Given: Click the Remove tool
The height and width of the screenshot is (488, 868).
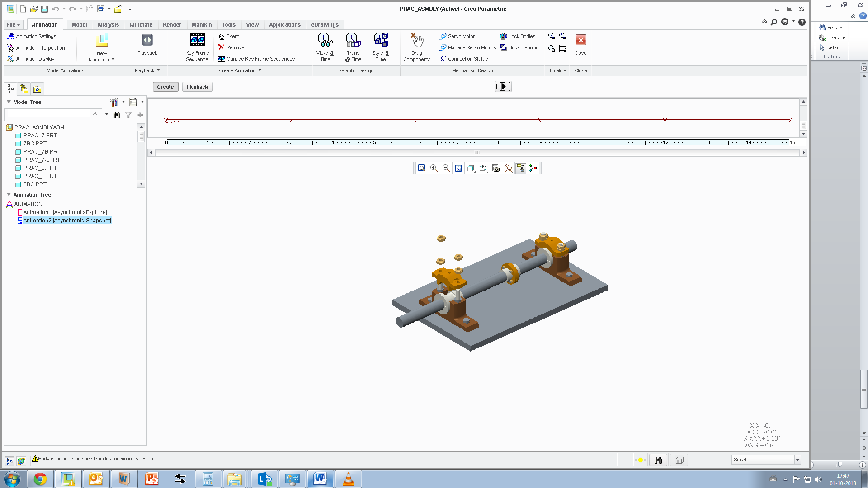Looking at the screenshot, I should [231, 47].
